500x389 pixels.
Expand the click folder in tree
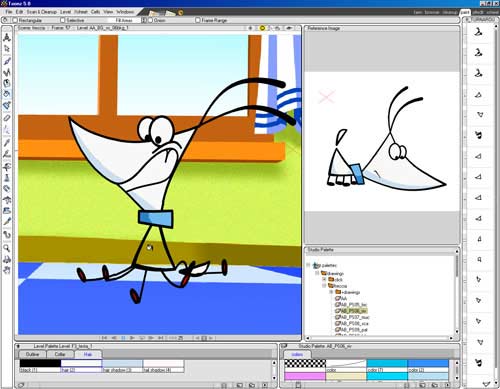click(324, 279)
